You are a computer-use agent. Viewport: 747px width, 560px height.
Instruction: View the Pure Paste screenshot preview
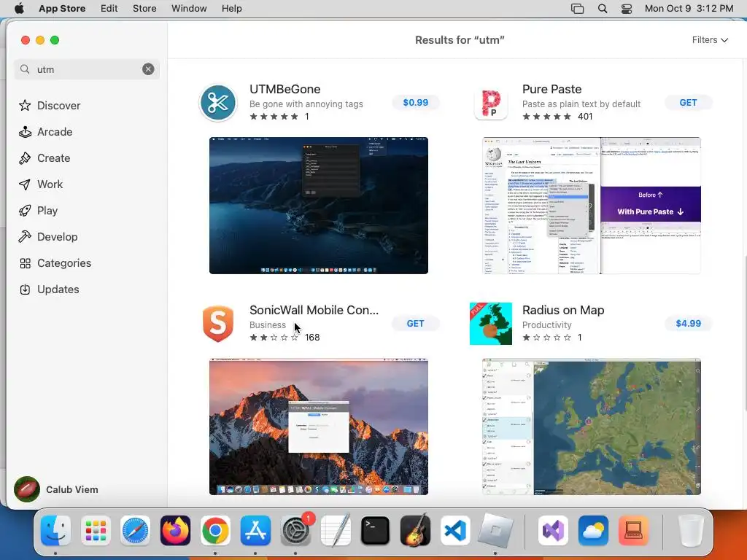[x=591, y=205]
